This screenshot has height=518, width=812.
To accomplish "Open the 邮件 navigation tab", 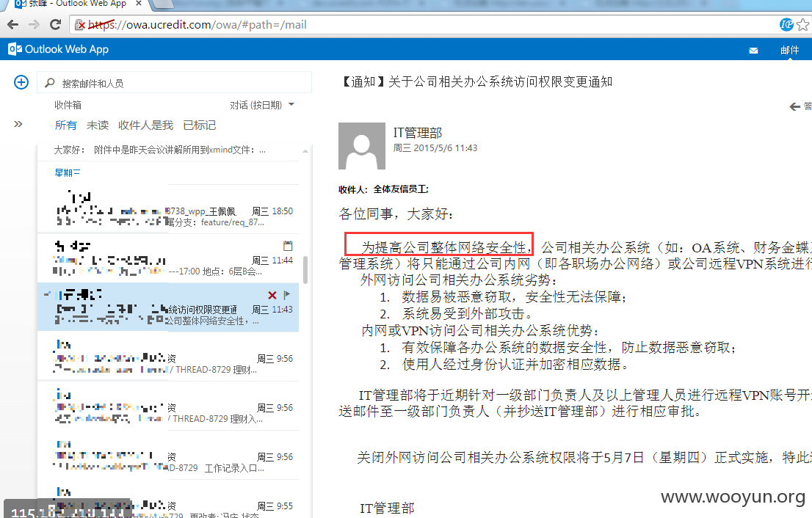I will coord(789,50).
